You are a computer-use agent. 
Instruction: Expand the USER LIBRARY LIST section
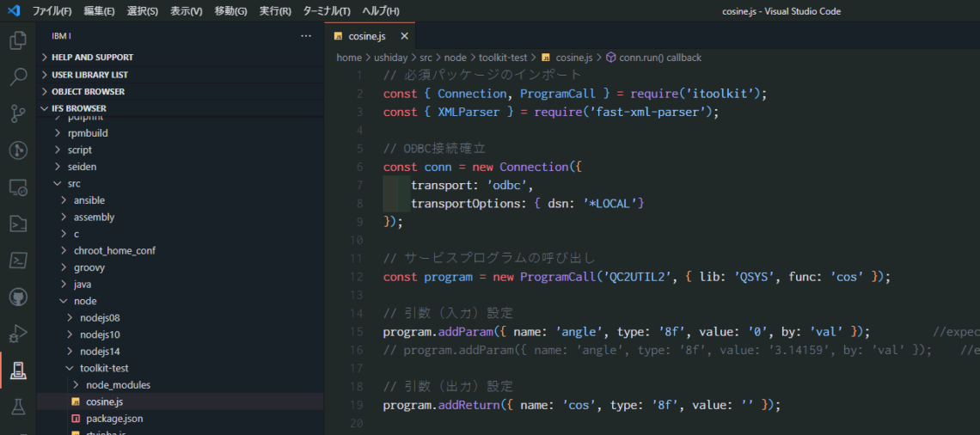[x=89, y=75]
